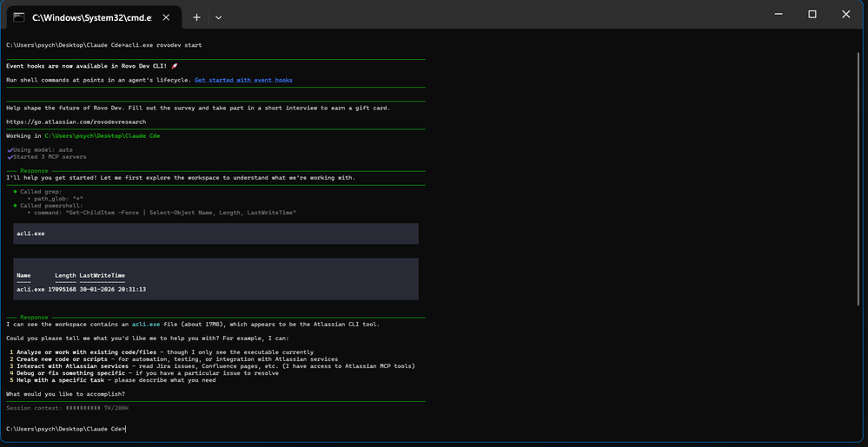Open a new terminal tab
This screenshot has height=447, width=868.
[196, 17]
